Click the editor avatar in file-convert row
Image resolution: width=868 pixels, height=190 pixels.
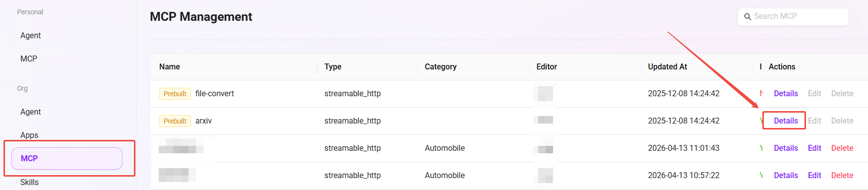click(545, 93)
